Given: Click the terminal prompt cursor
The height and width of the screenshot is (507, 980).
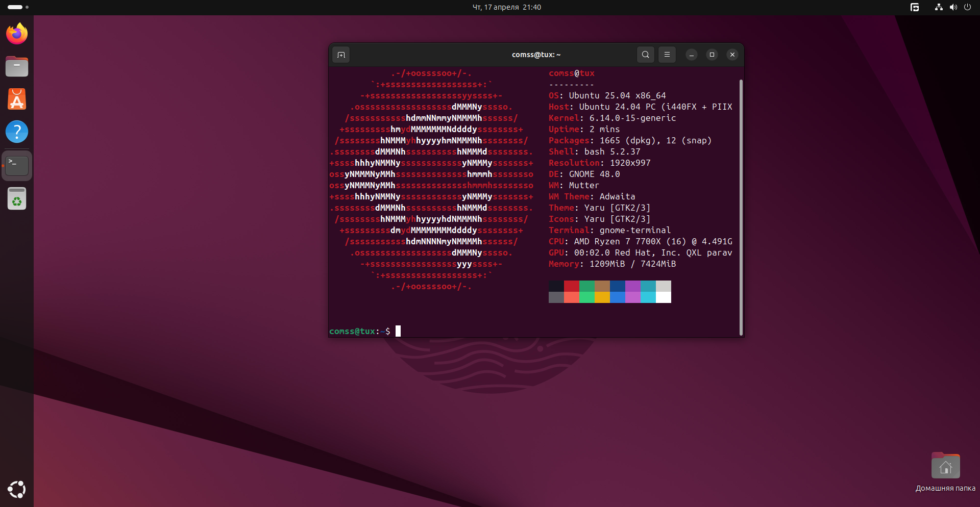Looking at the screenshot, I should [x=398, y=331].
